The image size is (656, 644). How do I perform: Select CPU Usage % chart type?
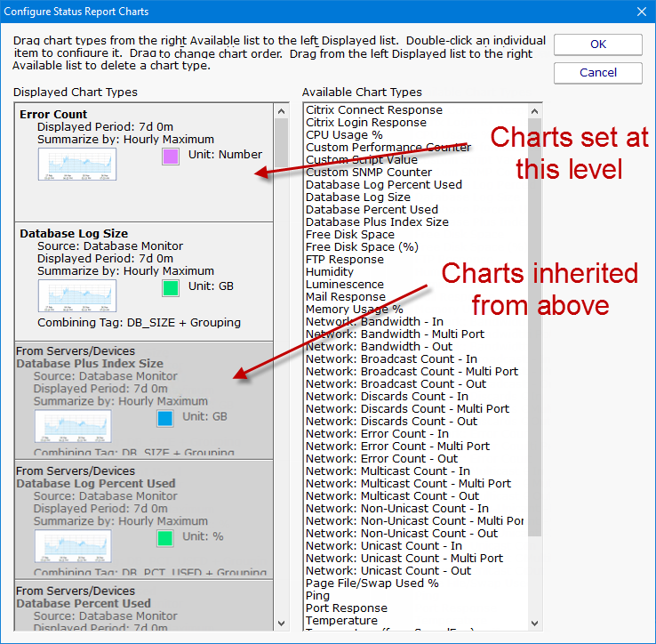click(x=344, y=135)
